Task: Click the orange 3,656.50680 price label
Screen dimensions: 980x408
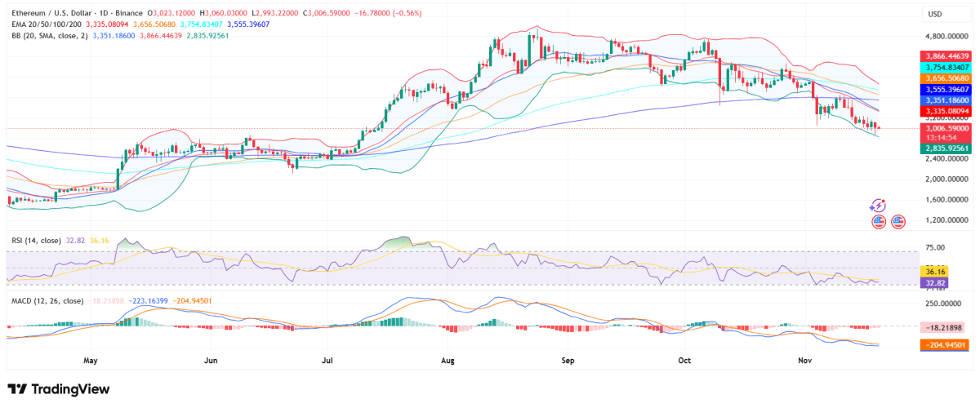Action: 947,78
